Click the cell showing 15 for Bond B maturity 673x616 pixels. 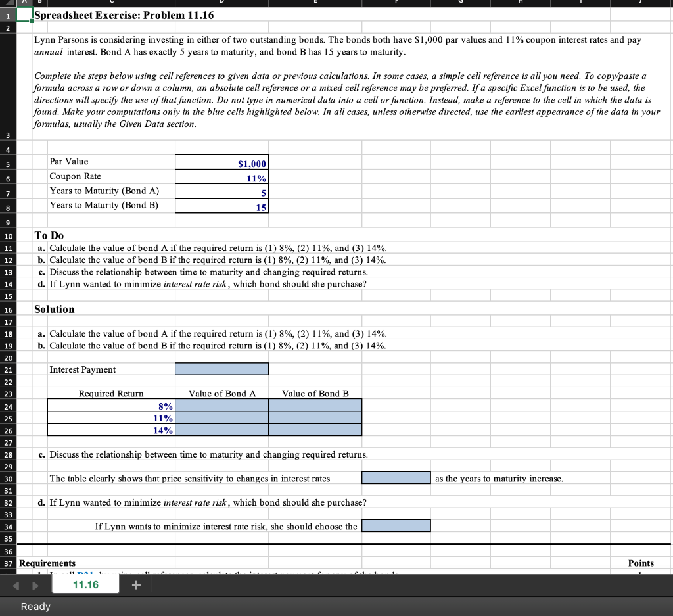221,206
